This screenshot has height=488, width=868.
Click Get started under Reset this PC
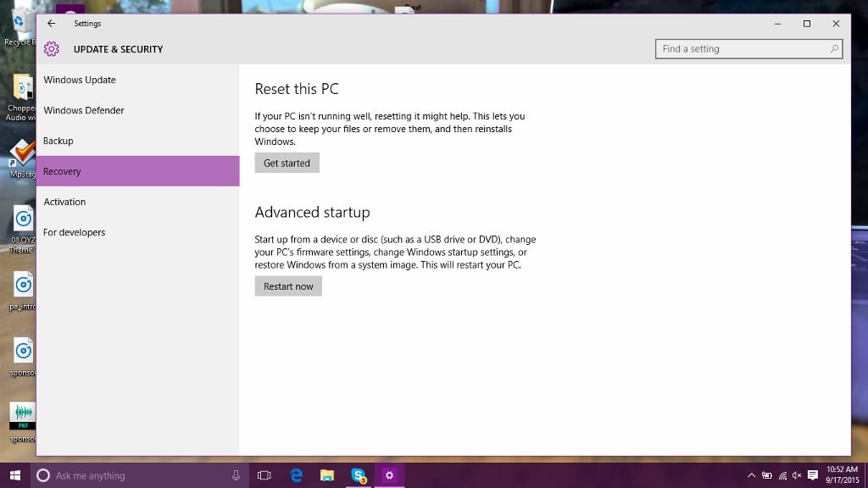point(287,163)
